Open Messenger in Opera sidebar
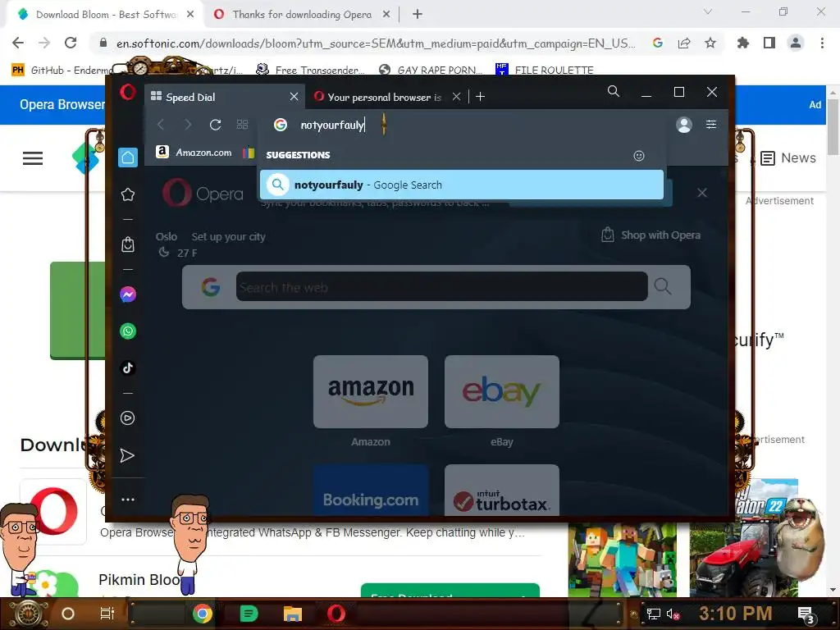The height and width of the screenshot is (630, 840). pyautogui.click(x=127, y=294)
